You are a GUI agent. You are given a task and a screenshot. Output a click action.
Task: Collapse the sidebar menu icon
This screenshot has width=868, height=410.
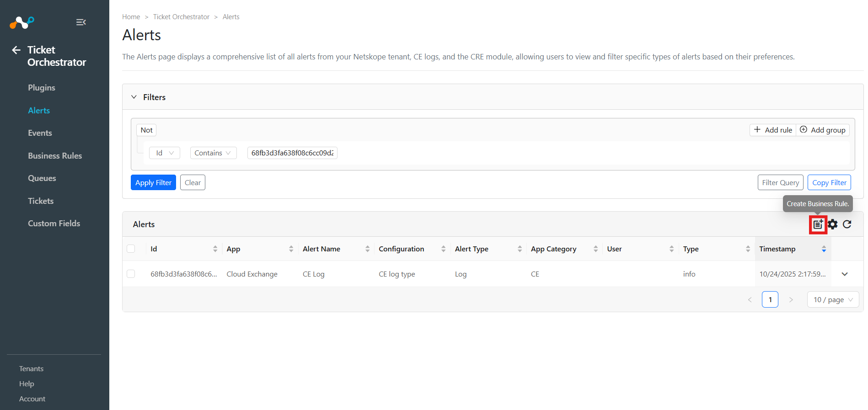tap(81, 22)
